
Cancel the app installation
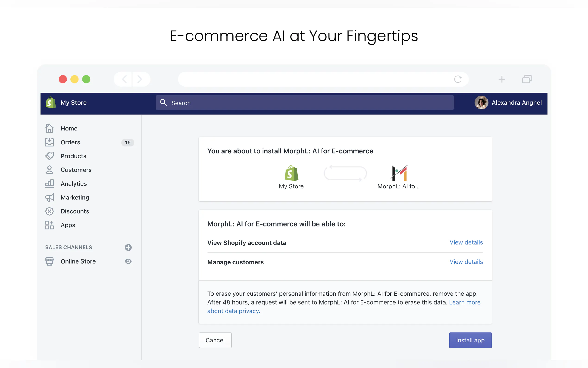pyautogui.click(x=215, y=340)
